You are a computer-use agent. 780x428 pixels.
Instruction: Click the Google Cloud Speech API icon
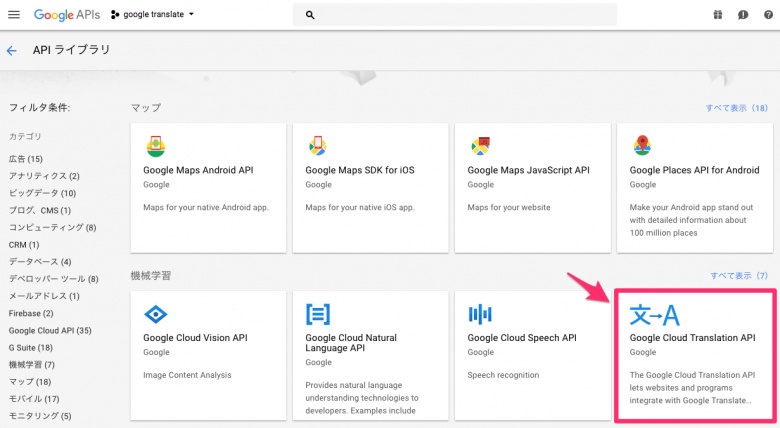[481, 315]
